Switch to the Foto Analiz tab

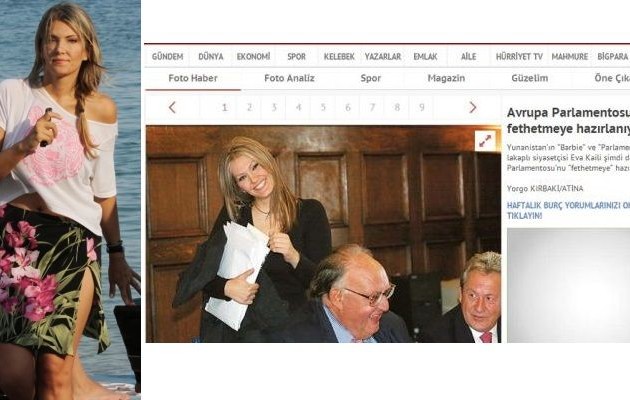289,78
